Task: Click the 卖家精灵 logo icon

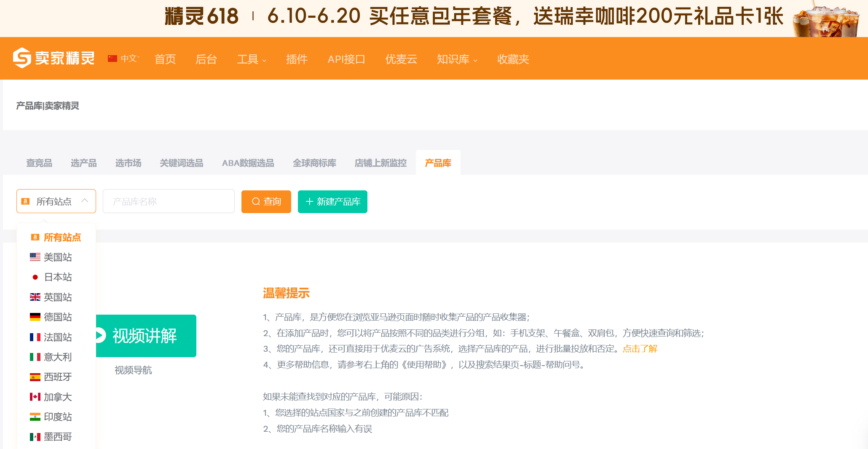Action: 22,58
